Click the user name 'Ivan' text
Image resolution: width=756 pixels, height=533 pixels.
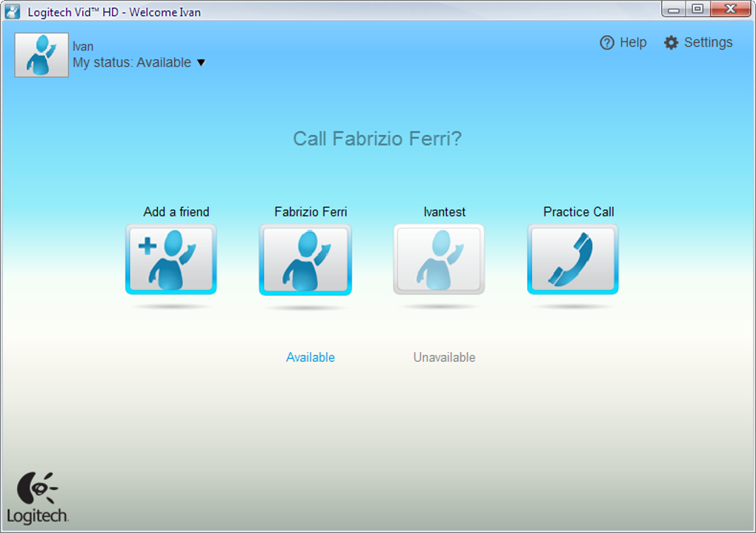pyautogui.click(x=83, y=47)
